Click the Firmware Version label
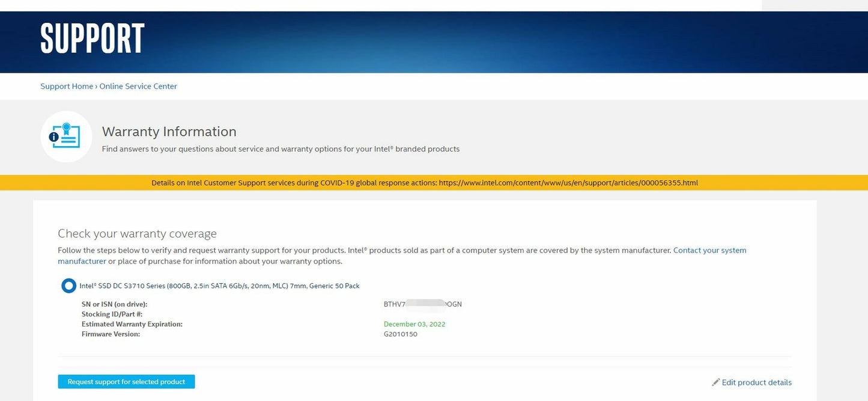Viewport: 868px width, 401px height. coord(111,334)
